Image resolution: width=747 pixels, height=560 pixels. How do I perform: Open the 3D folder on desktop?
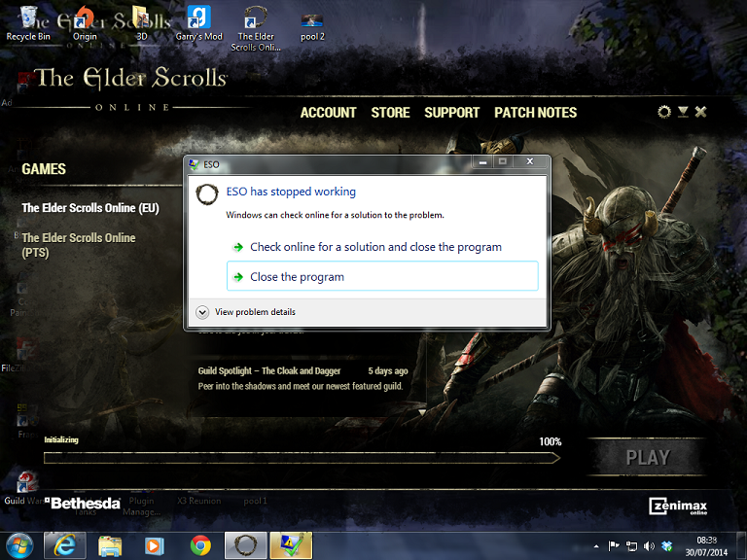[x=141, y=23]
